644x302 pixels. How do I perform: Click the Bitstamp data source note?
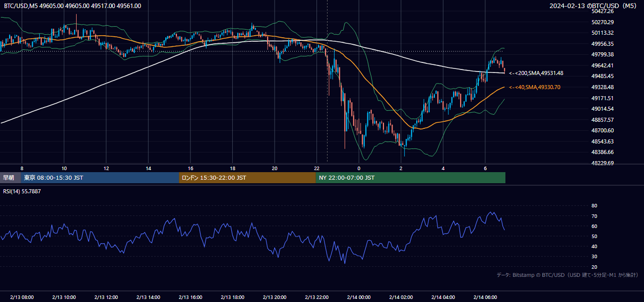pyautogui.click(x=567, y=275)
